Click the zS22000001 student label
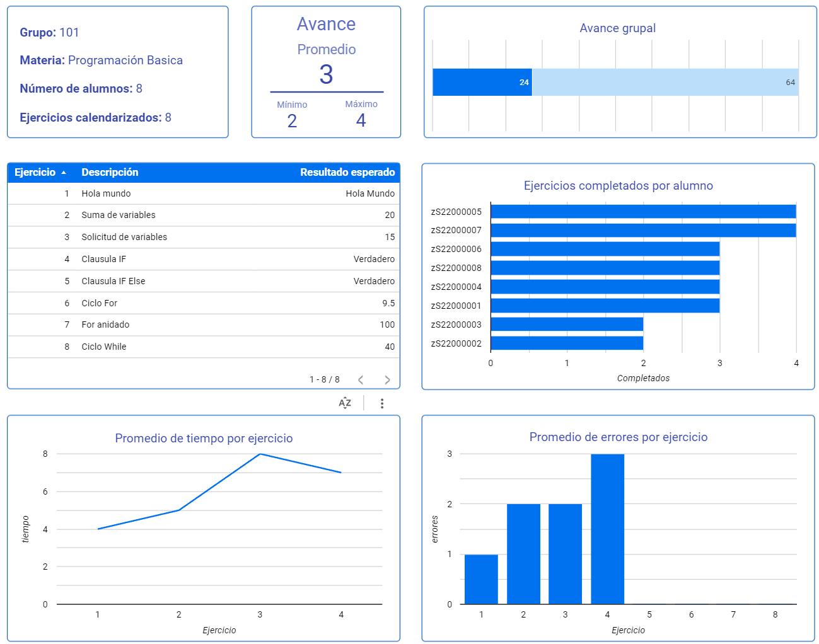Image resolution: width=819 pixels, height=644 pixels. pos(456,306)
